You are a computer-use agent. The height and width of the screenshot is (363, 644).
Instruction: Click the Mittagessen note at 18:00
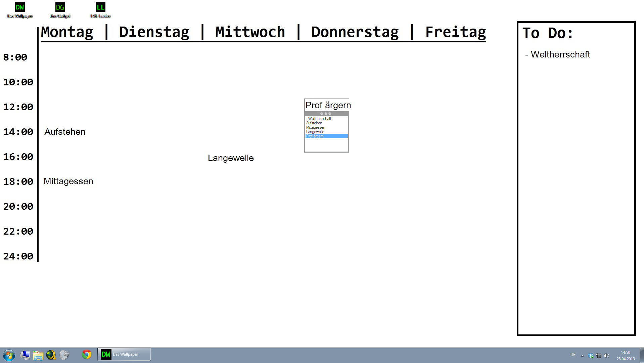click(68, 181)
